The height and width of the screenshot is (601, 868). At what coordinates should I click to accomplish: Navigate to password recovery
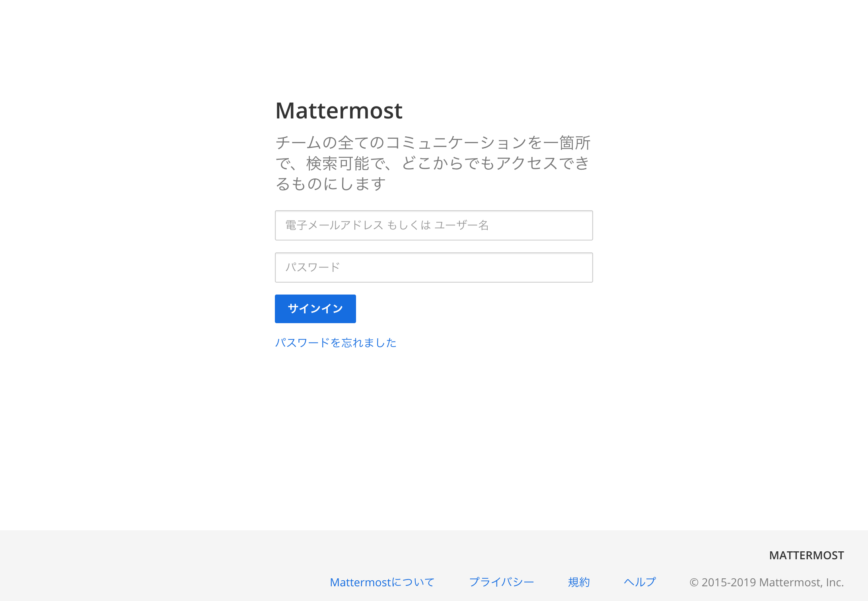[x=336, y=342]
